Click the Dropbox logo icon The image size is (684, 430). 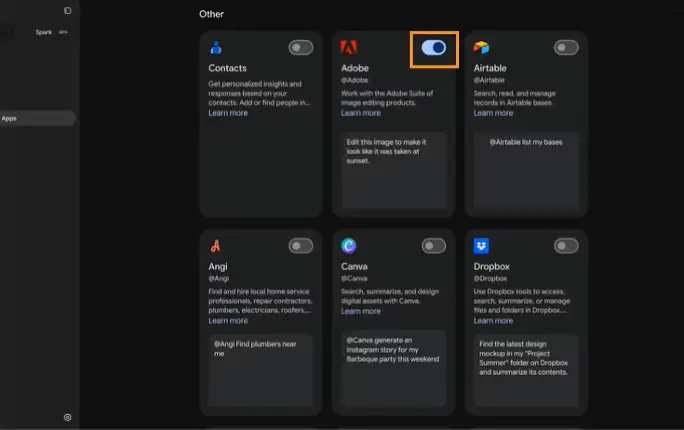pos(481,246)
